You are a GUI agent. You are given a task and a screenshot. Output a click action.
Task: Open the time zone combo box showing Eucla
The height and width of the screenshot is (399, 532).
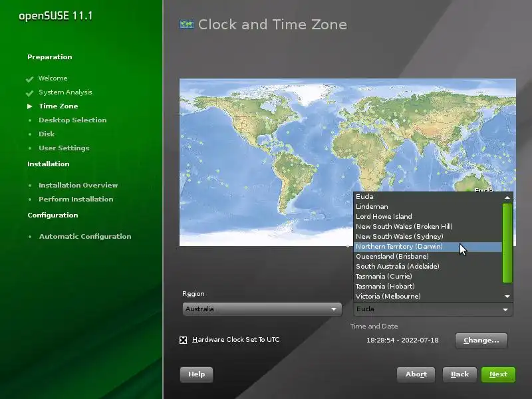point(433,309)
